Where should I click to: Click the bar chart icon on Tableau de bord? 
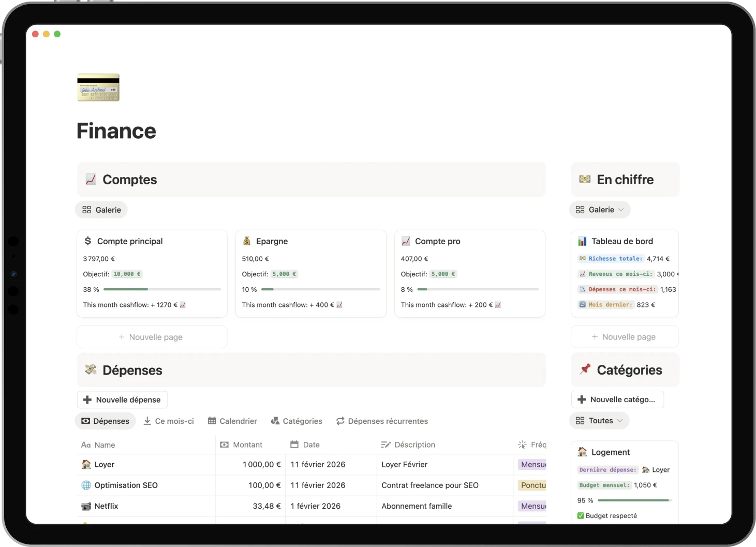pyautogui.click(x=582, y=241)
